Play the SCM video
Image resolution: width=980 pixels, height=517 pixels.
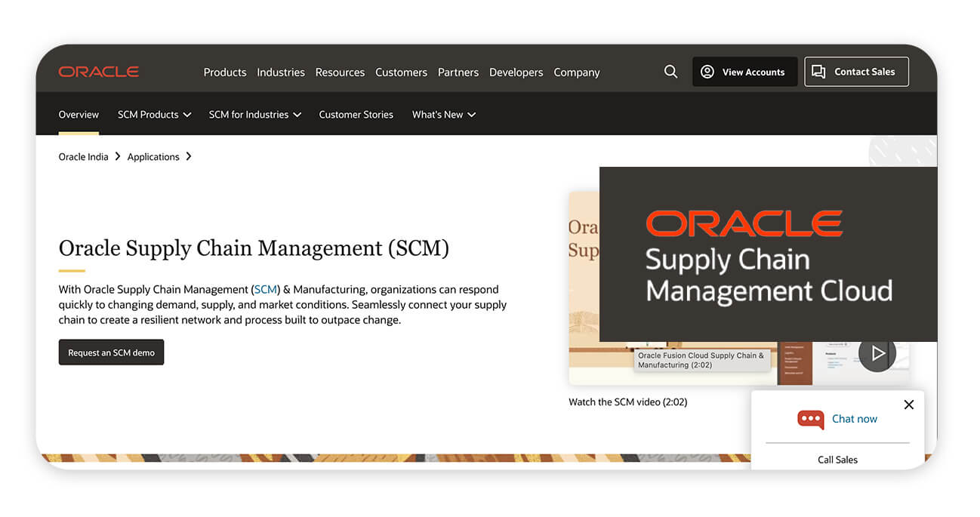[x=877, y=353]
